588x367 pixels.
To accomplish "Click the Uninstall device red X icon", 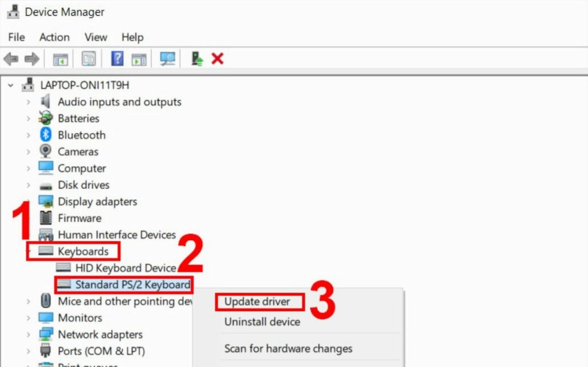I will 218,58.
